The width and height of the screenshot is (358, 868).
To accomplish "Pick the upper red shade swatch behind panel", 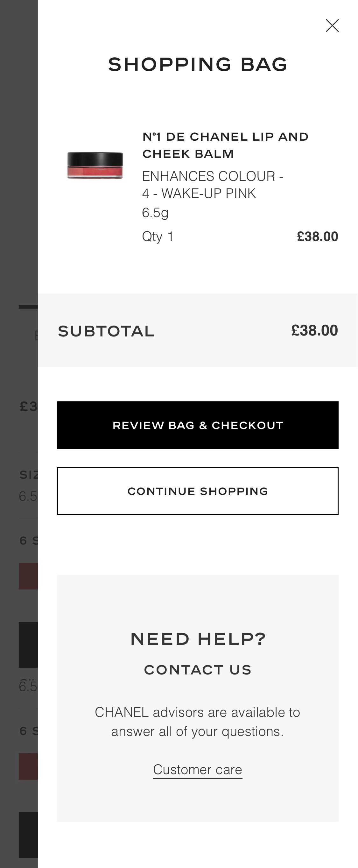I will (28, 576).
